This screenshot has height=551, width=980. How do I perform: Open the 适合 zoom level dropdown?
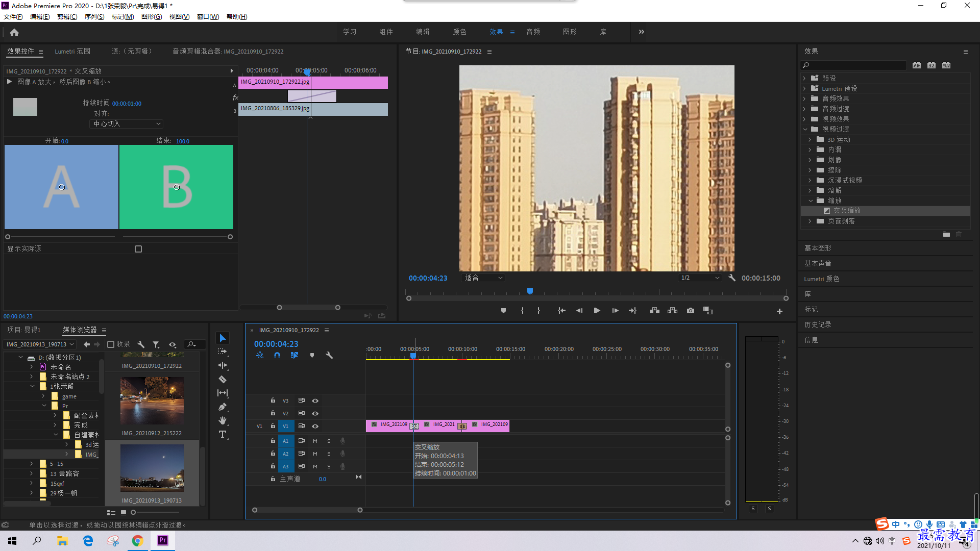(483, 278)
